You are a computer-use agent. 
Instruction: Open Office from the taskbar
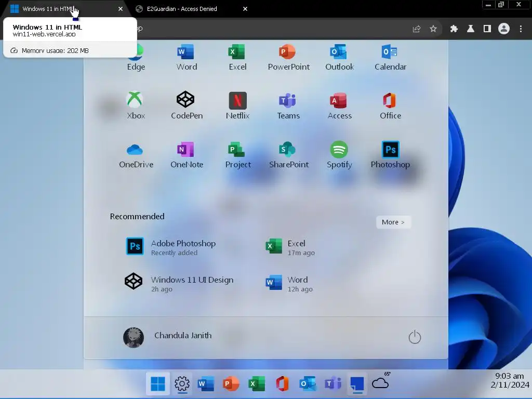pyautogui.click(x=282, y=384)
